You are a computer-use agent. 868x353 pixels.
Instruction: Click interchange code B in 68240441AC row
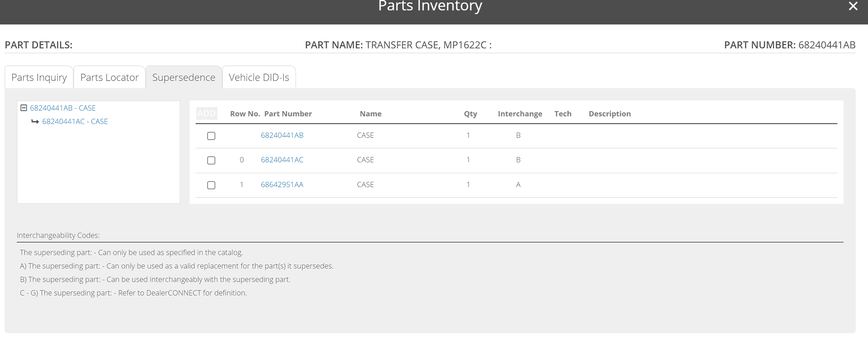click(x=518, y=160)
